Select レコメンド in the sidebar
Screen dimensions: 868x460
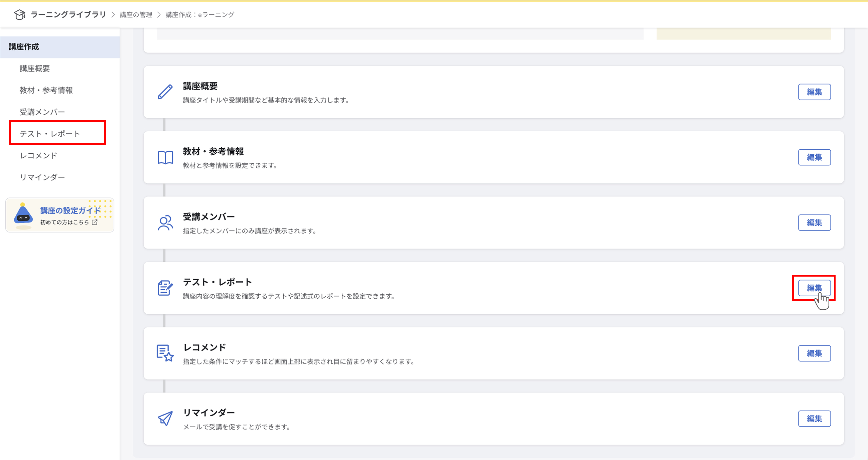point(38,155)
